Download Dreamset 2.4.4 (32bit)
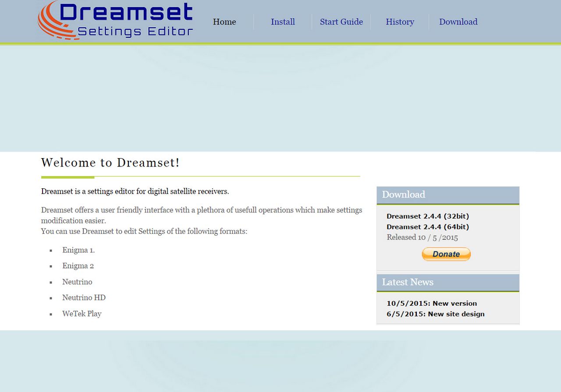Viewport: 561px width, 392px height. (428, 216)
